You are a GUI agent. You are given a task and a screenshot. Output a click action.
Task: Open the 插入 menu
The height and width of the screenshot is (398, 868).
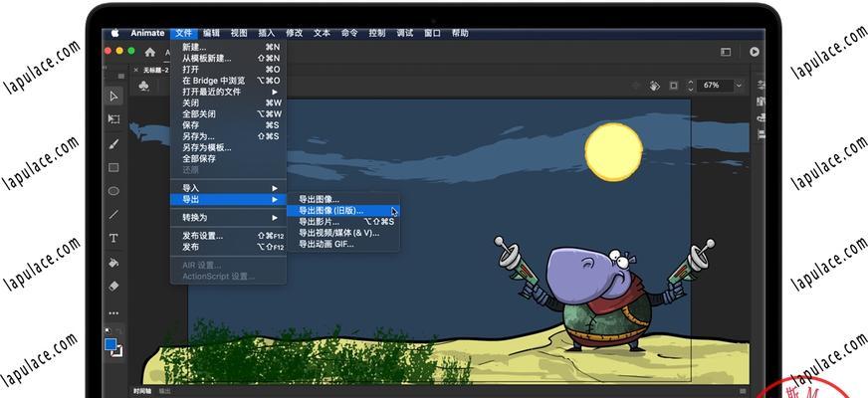click(267, 33)
